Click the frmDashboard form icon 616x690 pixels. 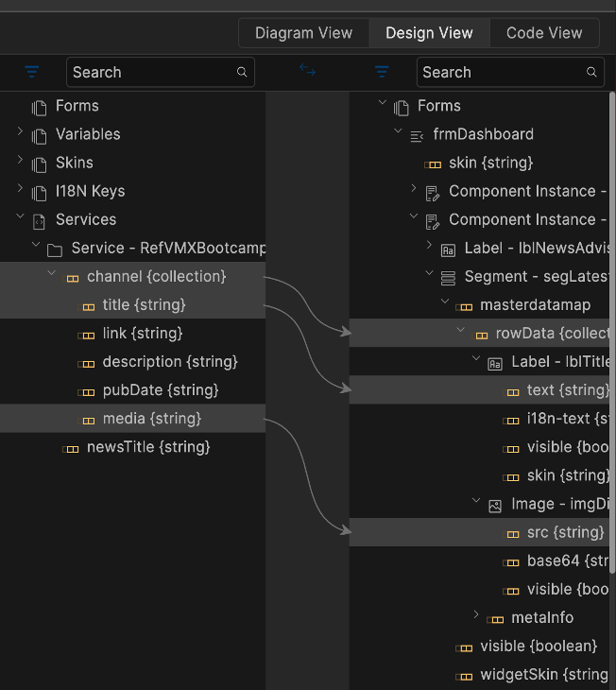click(x=417, y=135)
